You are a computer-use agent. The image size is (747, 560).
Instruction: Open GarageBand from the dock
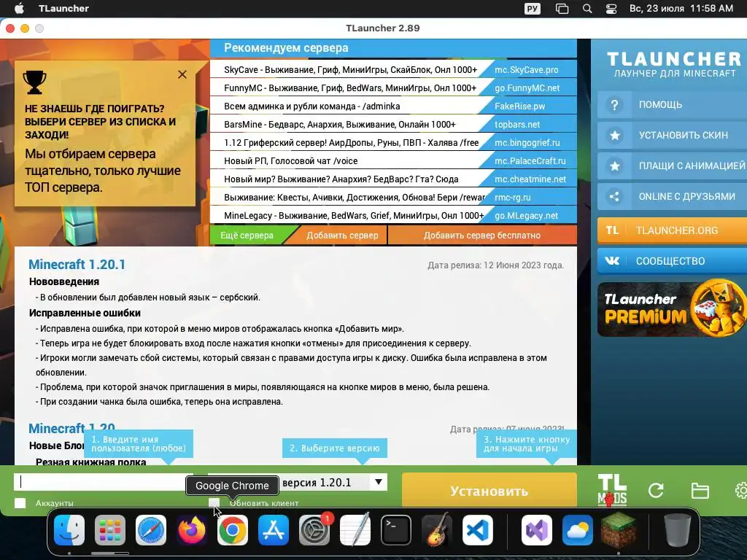point(437,530)
